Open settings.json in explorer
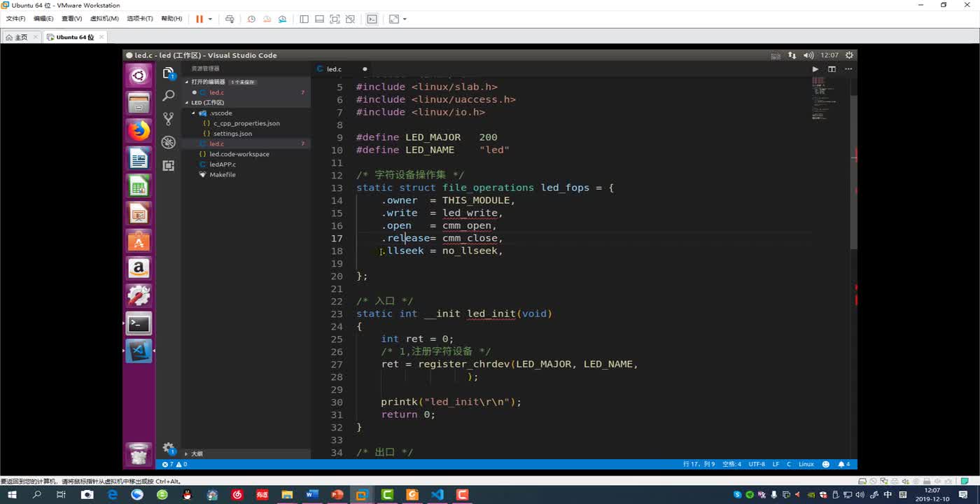980x504 pixels. pyautogui.click(x=232, y=134)
